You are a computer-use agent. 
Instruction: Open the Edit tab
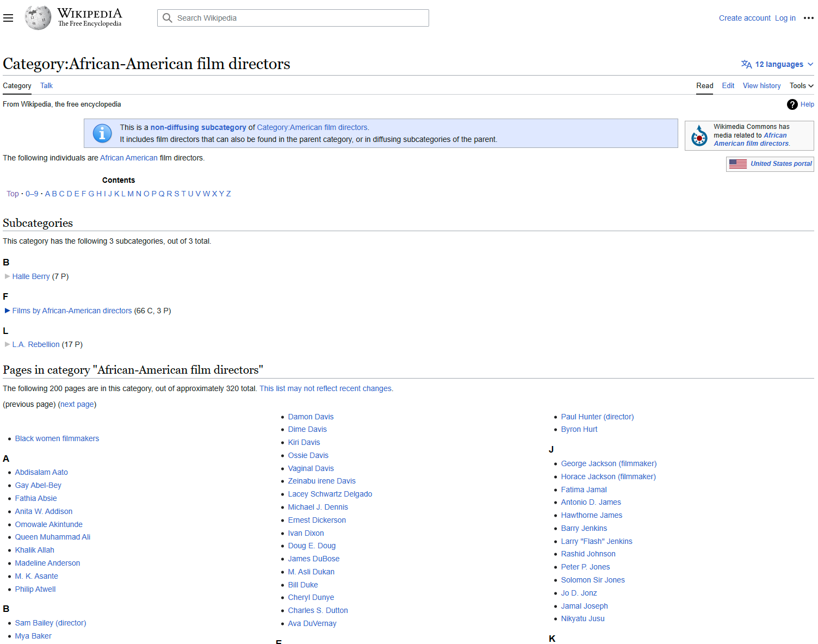point(728,85)
